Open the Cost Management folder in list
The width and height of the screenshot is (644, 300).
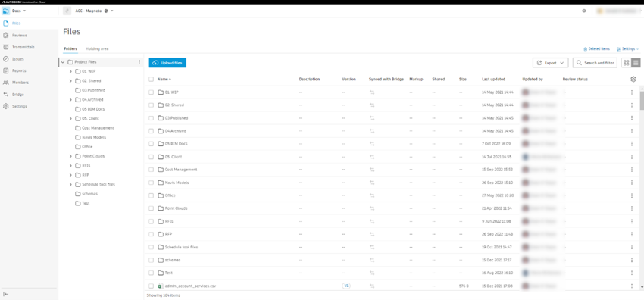[x=181, y=170]
